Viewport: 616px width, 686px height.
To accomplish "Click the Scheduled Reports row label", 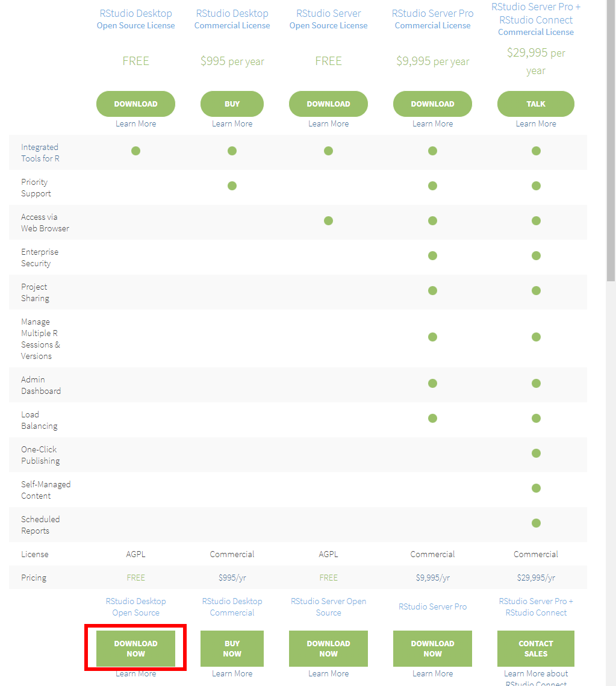I will pos(41,525).
